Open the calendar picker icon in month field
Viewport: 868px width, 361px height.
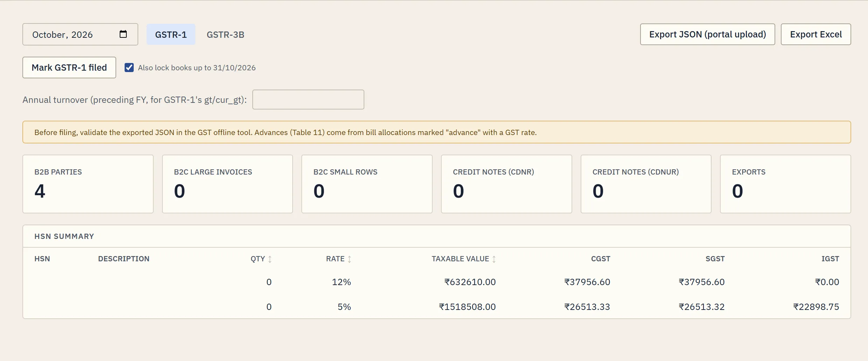click(x=123, y=34)
